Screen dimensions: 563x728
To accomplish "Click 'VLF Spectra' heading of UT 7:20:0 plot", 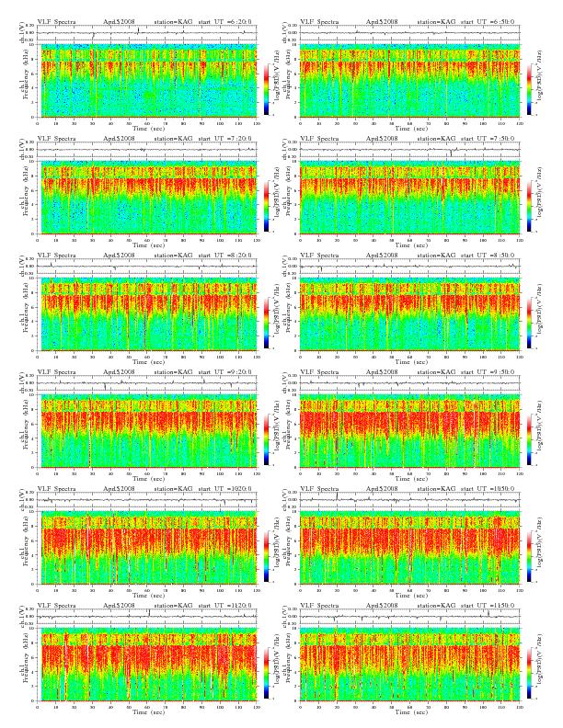I will (x=56, y=139).
